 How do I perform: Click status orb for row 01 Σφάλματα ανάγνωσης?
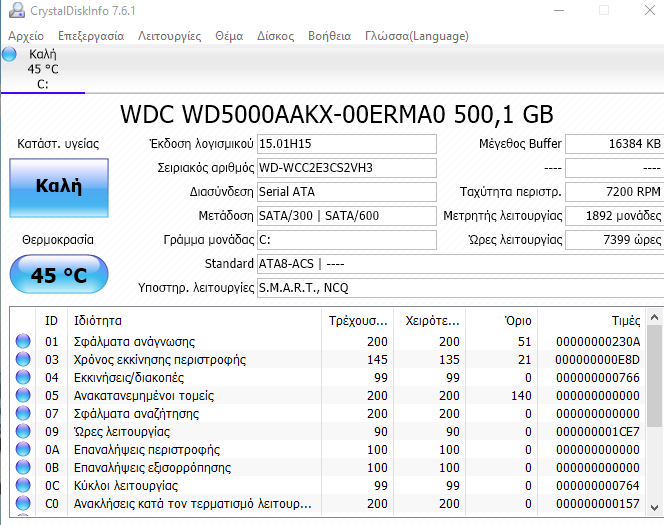pyautogui.click(x=23, y=341)
